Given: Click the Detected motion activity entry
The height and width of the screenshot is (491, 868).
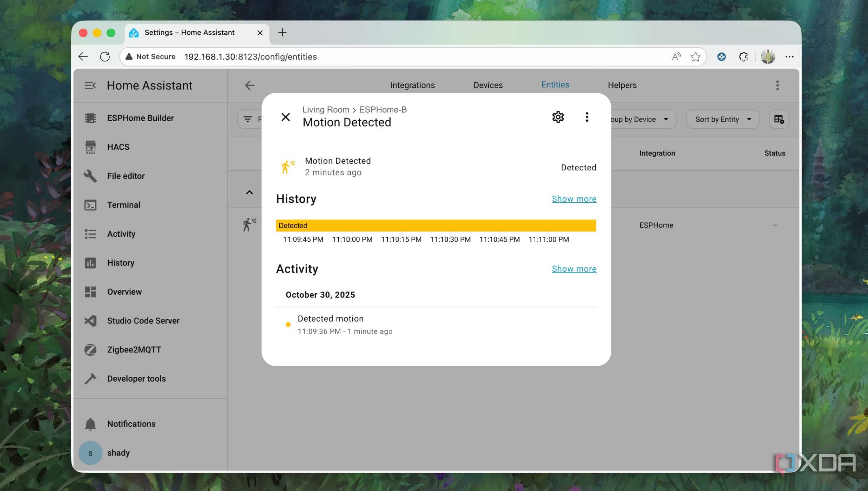Looking at the screenshot, I should (436, 324).
